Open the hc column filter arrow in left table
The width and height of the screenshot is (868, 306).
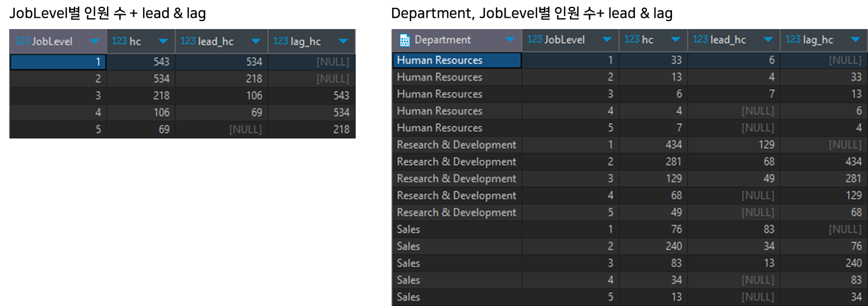pos(163,41)
